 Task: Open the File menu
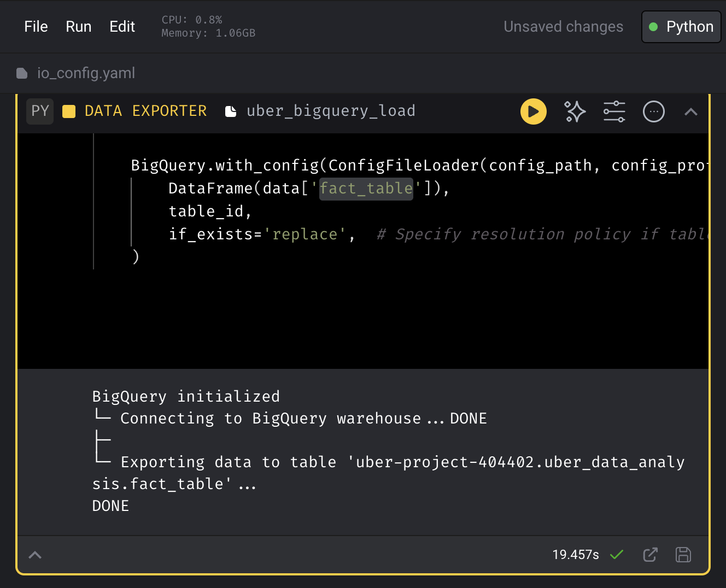coord(36,27)
